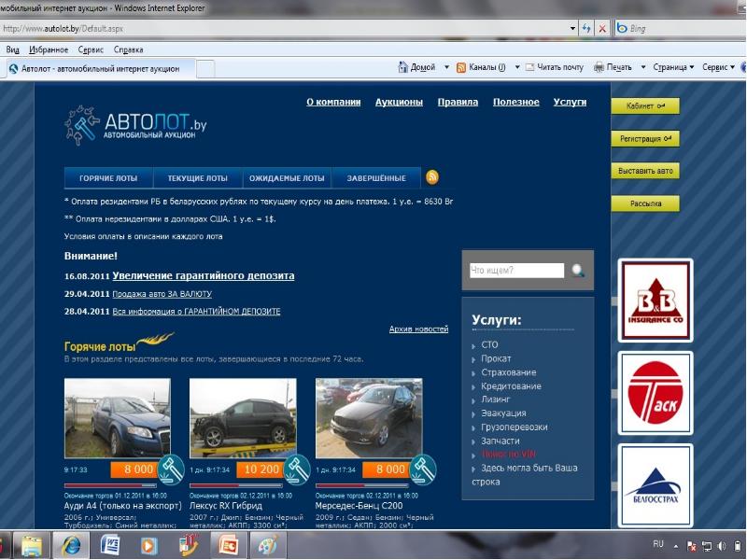This screenshot has height=560, width=747.
Task: Switch to the Завершённые tab
Action: click(x=376, y=177)
